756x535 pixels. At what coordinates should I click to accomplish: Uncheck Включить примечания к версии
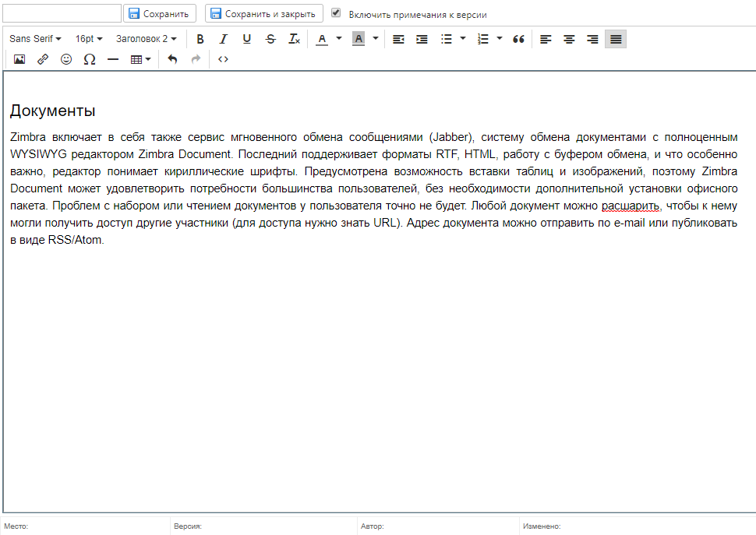tap(336, 13)
